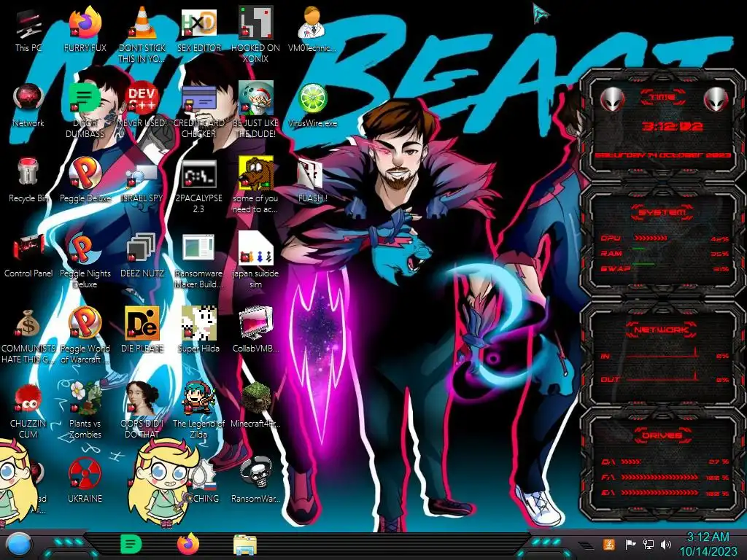Click the CPU usage bar in System widget
The width and height of the screenshot is (747, 560).
651,238
